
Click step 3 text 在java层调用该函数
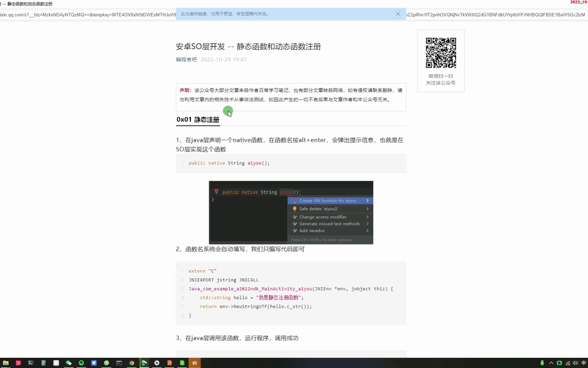click(x=237, y=338)
